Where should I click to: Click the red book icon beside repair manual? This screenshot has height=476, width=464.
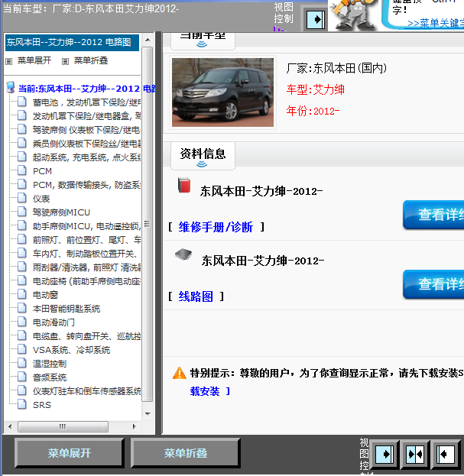tap(184, 185)
